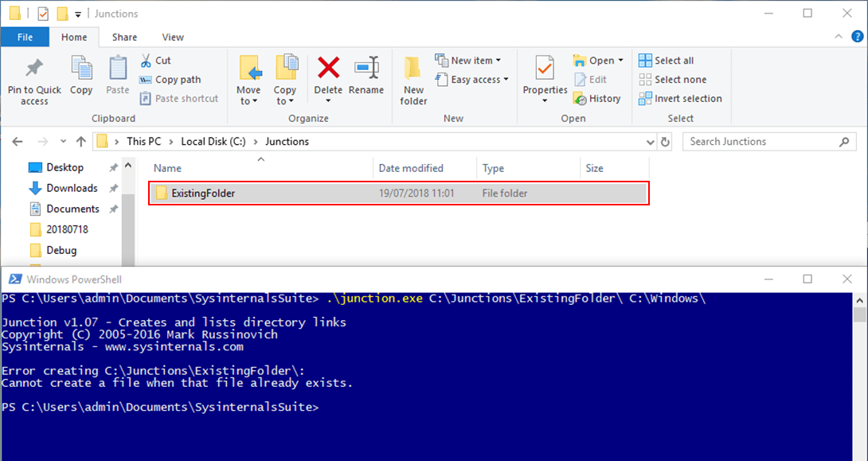Click the Copy icon in Clipboard group
Image resolution: width=868 pixels, height=461 pixels.
coord(81,69)
